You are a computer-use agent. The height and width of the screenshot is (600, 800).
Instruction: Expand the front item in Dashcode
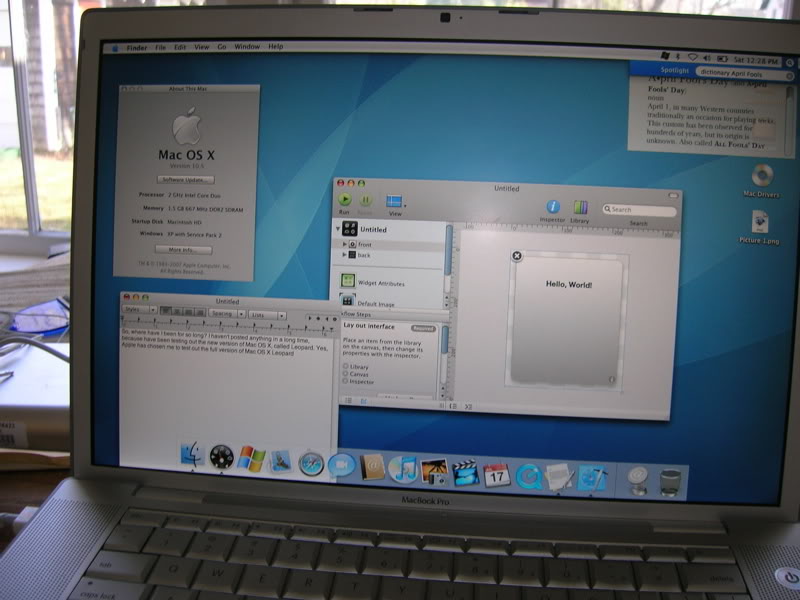click(x=345, y=244)
